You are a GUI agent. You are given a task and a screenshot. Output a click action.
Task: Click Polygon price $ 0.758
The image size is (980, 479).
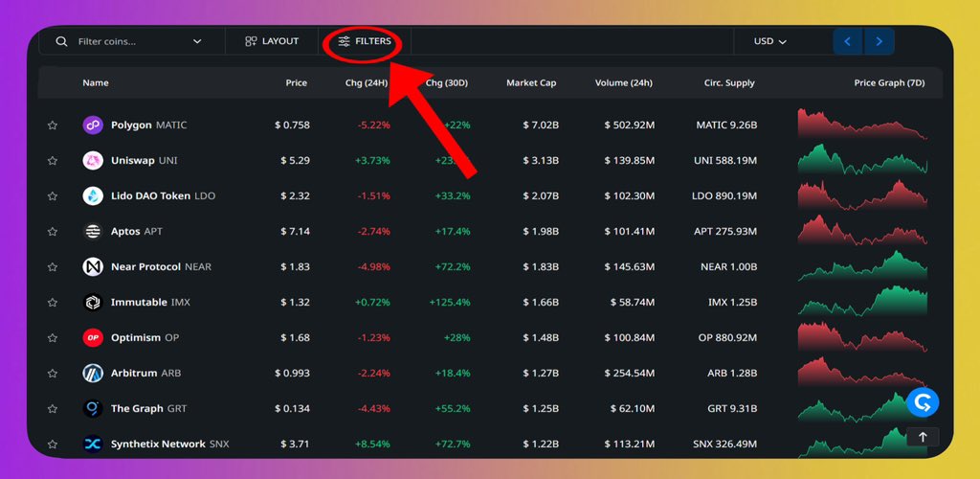coord(292,125)
